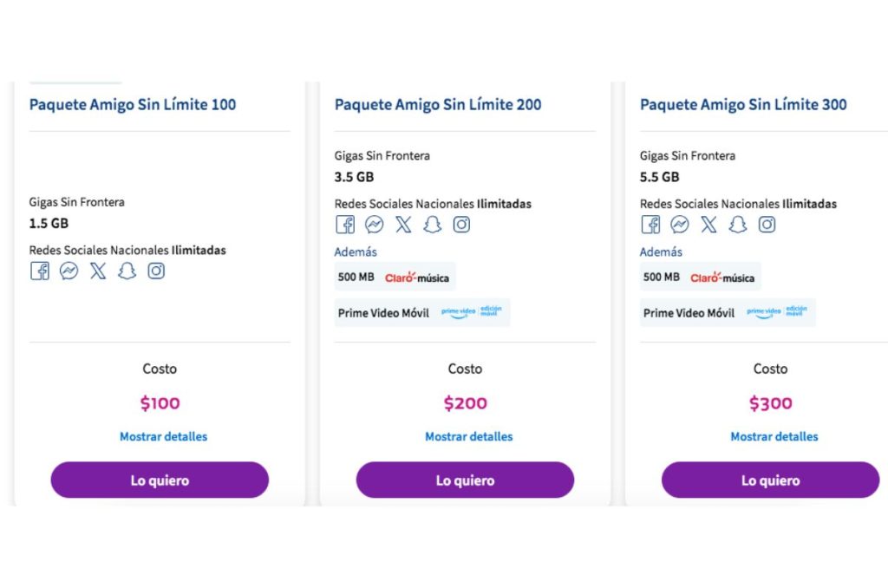Viewport: 888px width, 588px height.
Task: Click Messenger icon in Sin Límite 100 card
Action: (69, 271)
